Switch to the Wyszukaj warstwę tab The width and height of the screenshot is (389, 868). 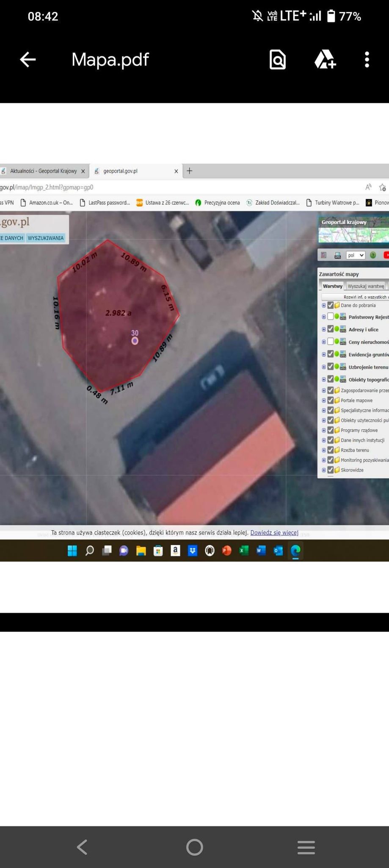[366, 286]
